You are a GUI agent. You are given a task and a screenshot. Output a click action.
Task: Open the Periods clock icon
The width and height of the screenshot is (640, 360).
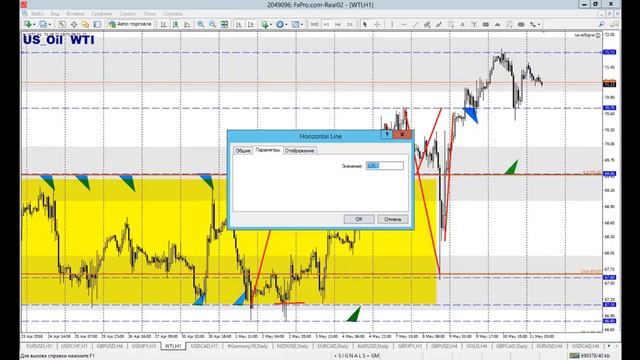(x=280, y=24)
